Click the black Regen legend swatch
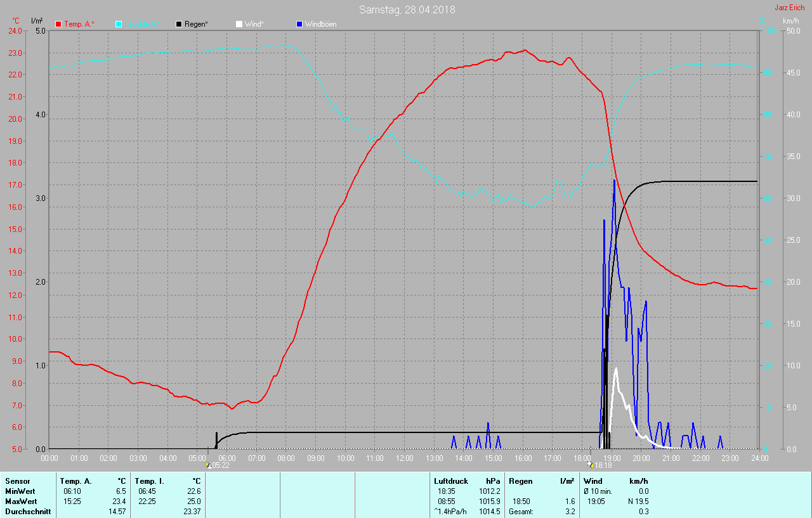 click(x=179, y=24)
